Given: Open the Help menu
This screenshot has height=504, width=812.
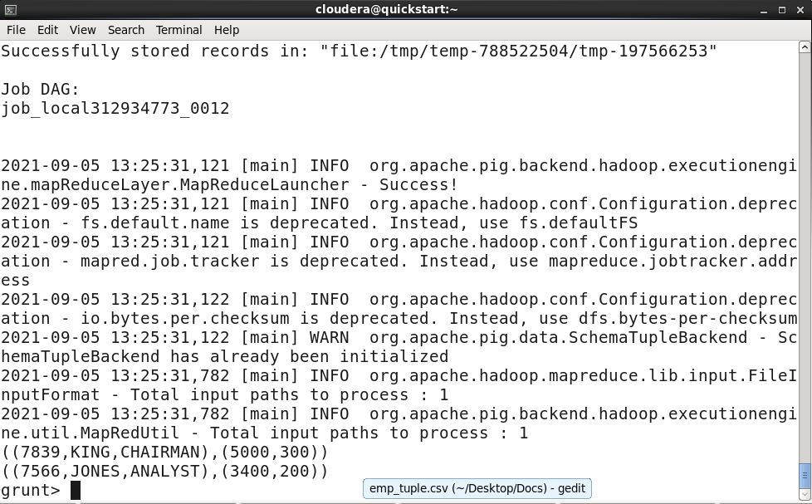Looking at the screenshot, I should (226, 30).
